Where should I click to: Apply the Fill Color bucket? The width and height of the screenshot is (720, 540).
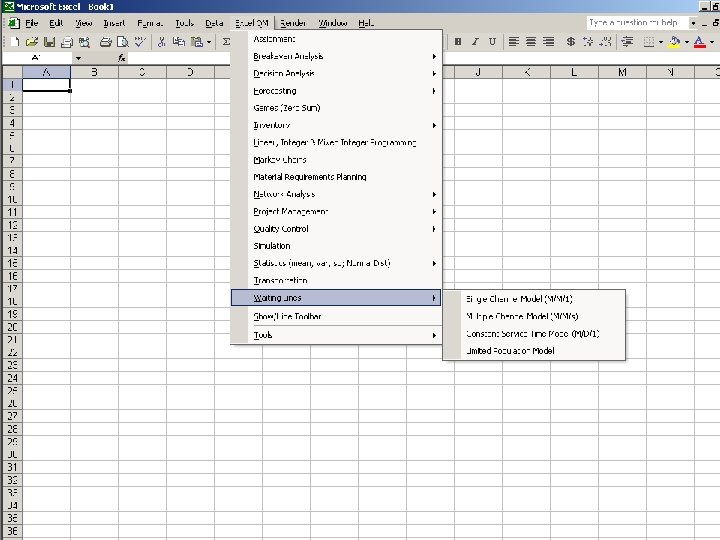tap(675, 42)
